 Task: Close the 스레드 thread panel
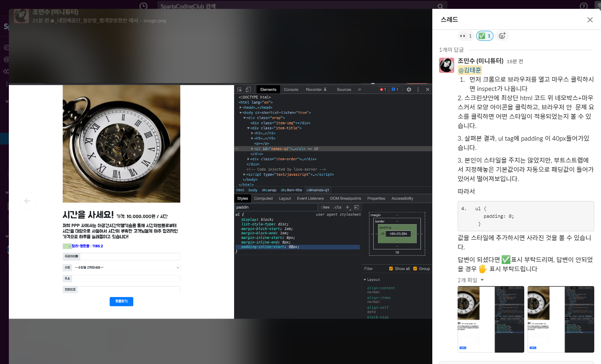[x=590, y=20]
